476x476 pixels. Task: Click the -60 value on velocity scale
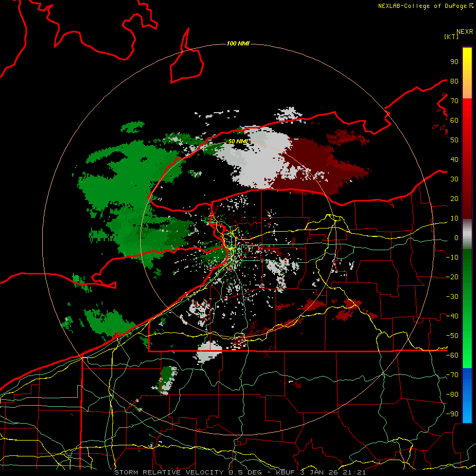coord(452,355)
